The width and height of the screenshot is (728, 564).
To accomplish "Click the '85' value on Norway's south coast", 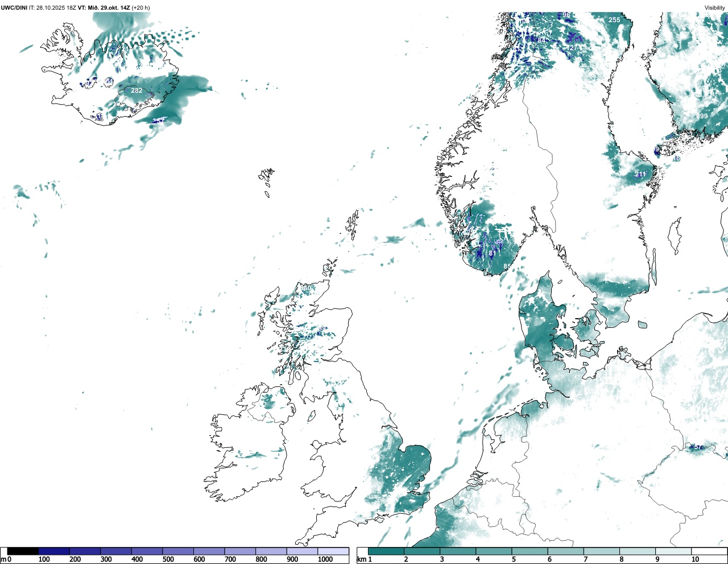I will [x=507, y=266].
